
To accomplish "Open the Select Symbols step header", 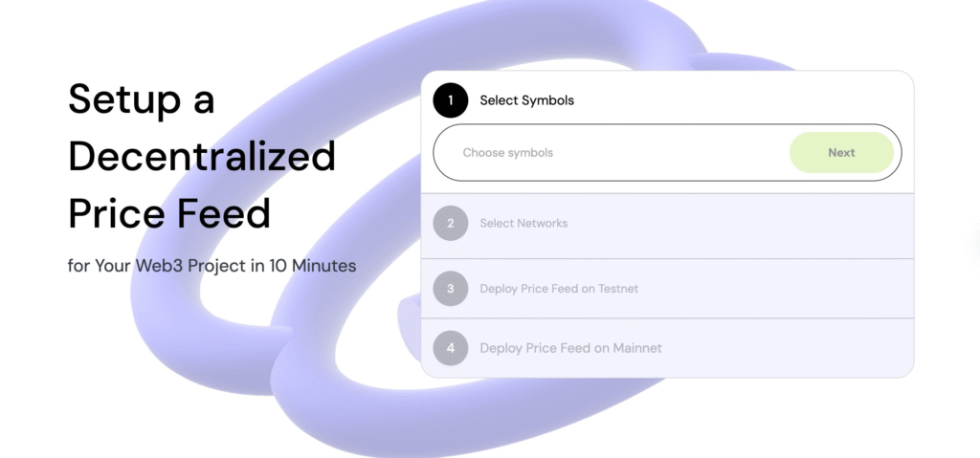I will (526, 100).
